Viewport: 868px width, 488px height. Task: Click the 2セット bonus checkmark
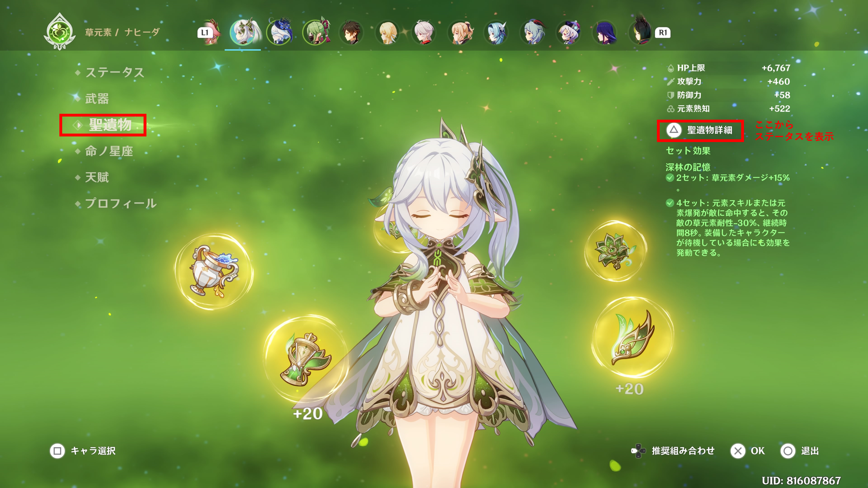(670, 177)
